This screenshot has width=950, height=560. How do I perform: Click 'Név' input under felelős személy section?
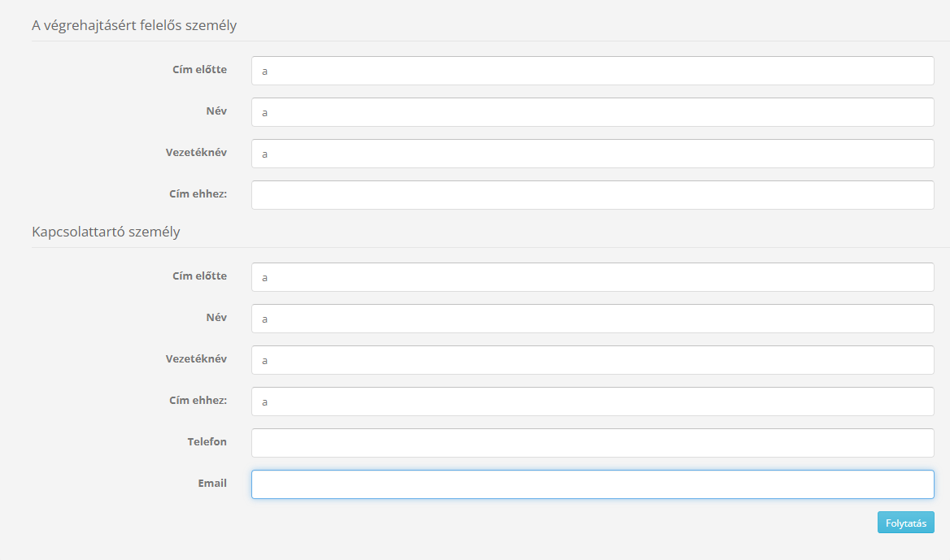[x=592, y=112]
